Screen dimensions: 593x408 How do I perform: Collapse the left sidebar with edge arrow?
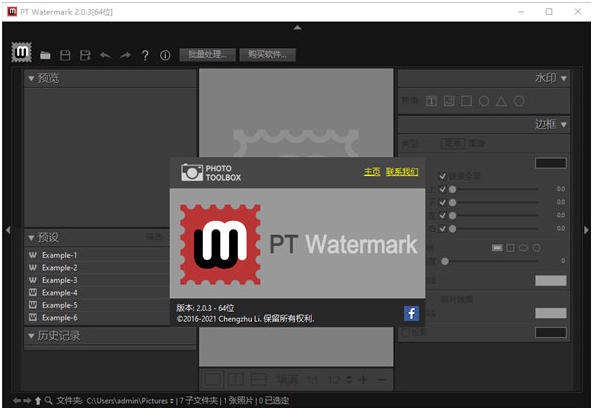click(8, 230)
